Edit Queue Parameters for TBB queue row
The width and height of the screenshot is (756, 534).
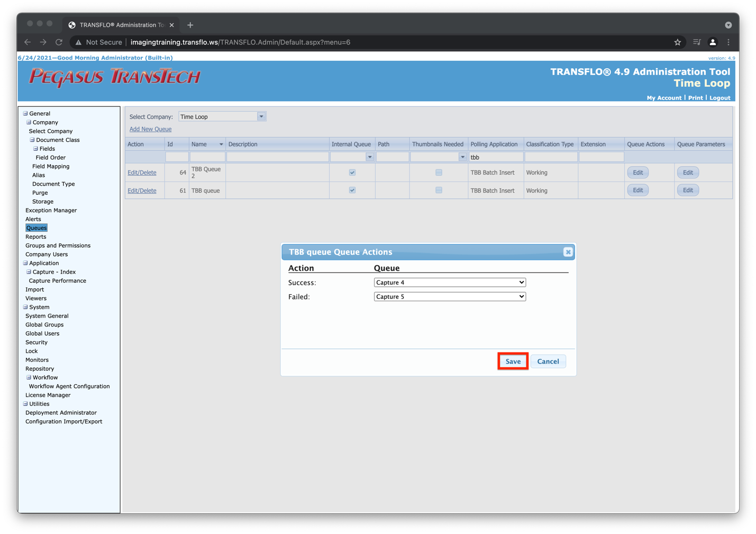688,190
